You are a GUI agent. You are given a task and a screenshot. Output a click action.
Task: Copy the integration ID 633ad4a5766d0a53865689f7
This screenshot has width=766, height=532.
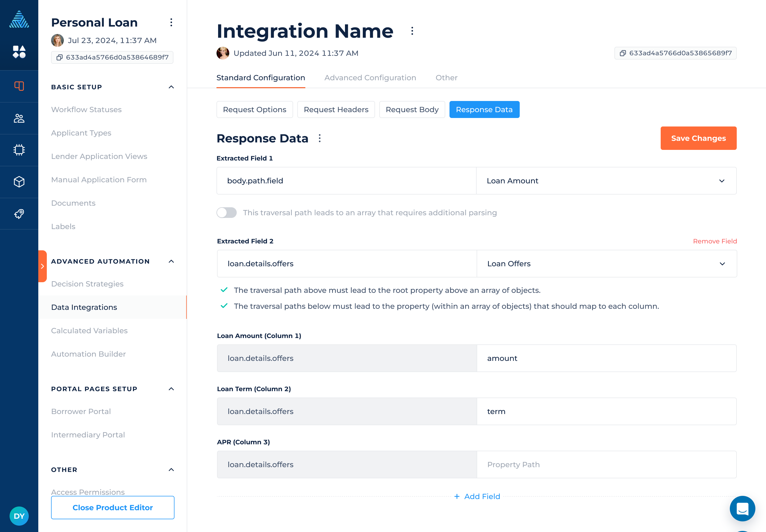pyautogui.click(x=675, y=53)
